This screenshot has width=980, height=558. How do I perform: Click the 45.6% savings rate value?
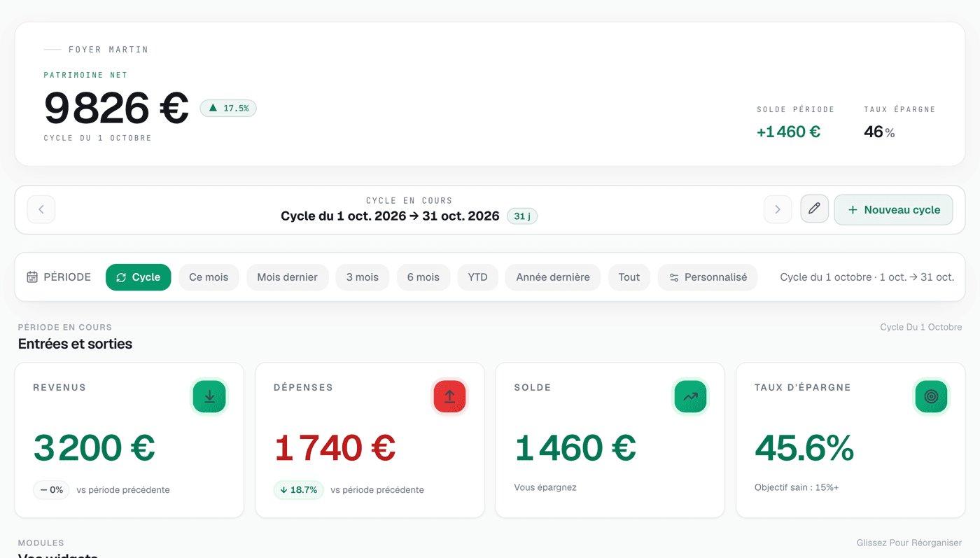click(804, 448)
